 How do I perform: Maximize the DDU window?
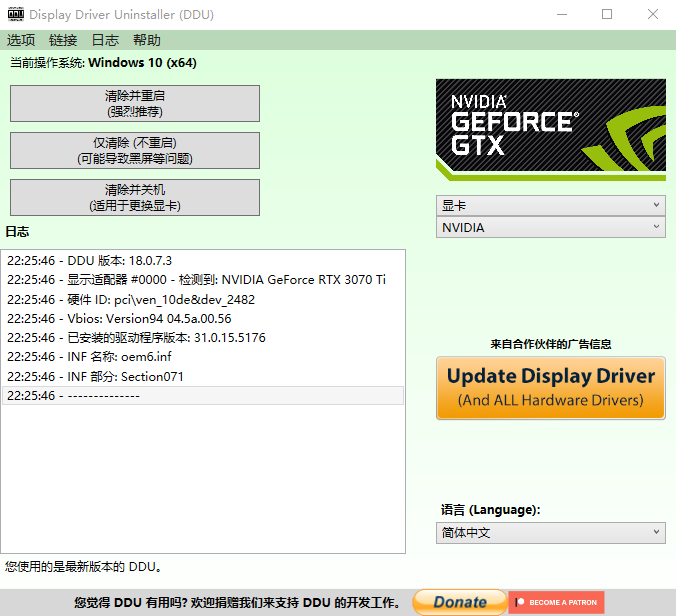[x=607, y=14]
